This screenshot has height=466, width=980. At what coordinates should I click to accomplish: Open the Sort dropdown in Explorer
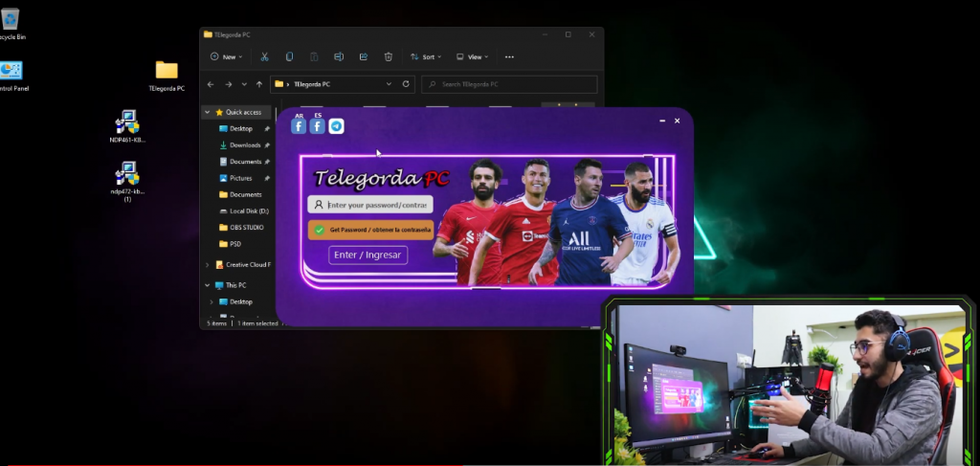pyautogui.click(x=426, y=56)
